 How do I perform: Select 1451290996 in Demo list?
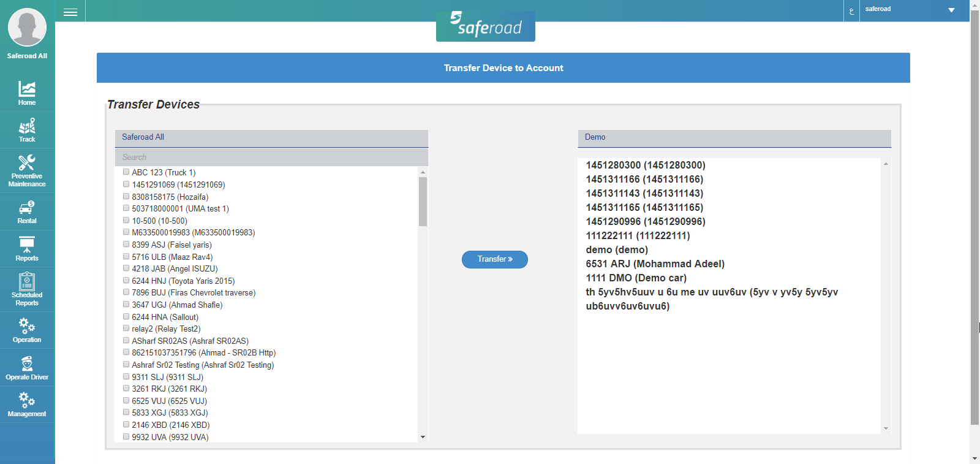[x=646, y=221]
